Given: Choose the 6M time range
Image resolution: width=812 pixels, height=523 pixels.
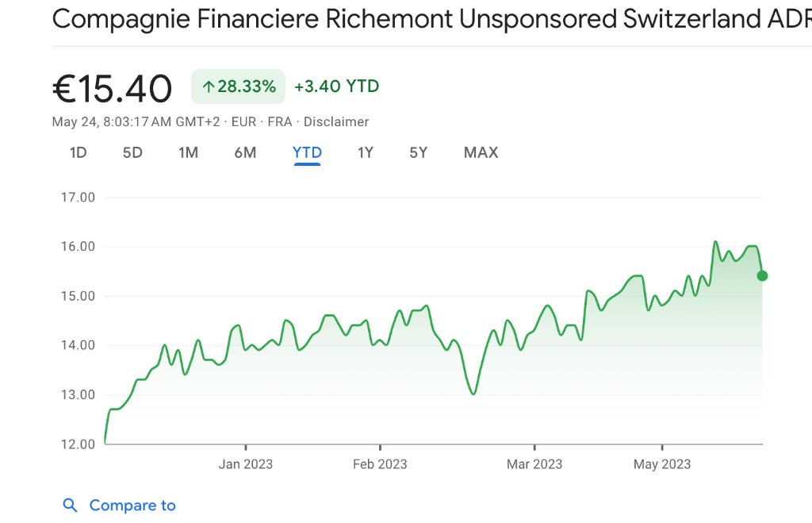Looking at the screenshot, I should [x=245, y=152].
